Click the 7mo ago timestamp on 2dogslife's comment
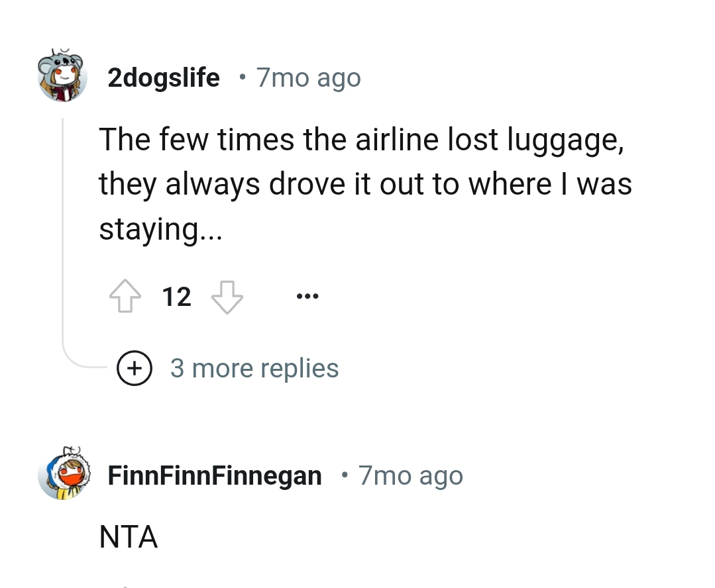 [x=308, y=77]
